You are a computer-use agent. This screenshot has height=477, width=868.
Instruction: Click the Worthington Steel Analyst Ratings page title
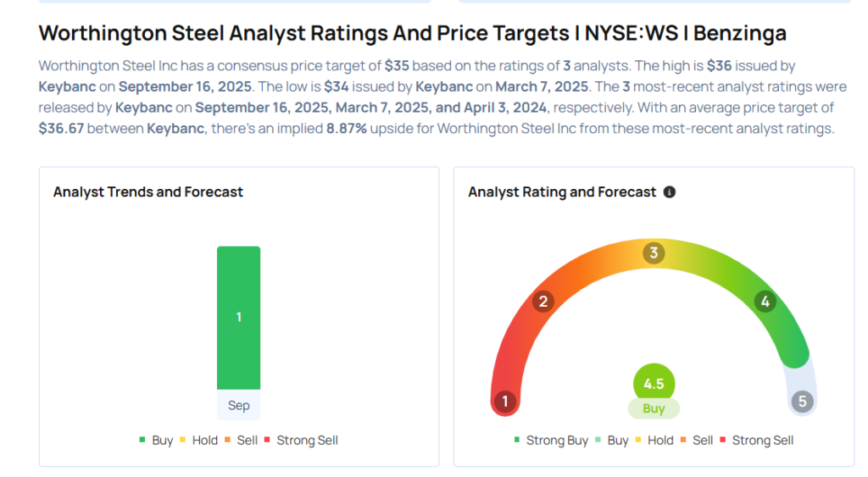413,33
